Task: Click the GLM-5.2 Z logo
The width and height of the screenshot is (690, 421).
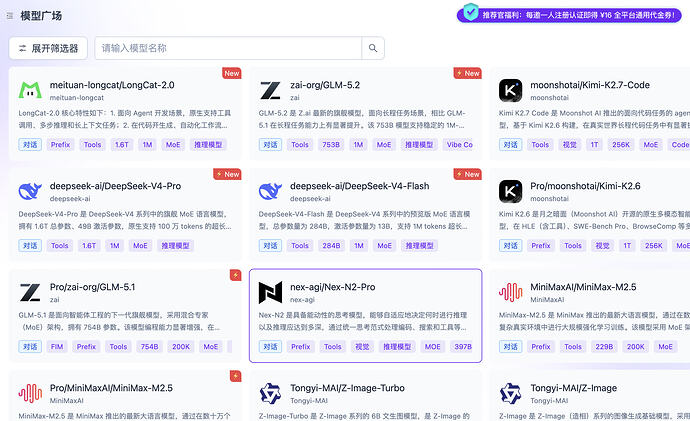Action: pyautogui.click(x=270, y=90)
